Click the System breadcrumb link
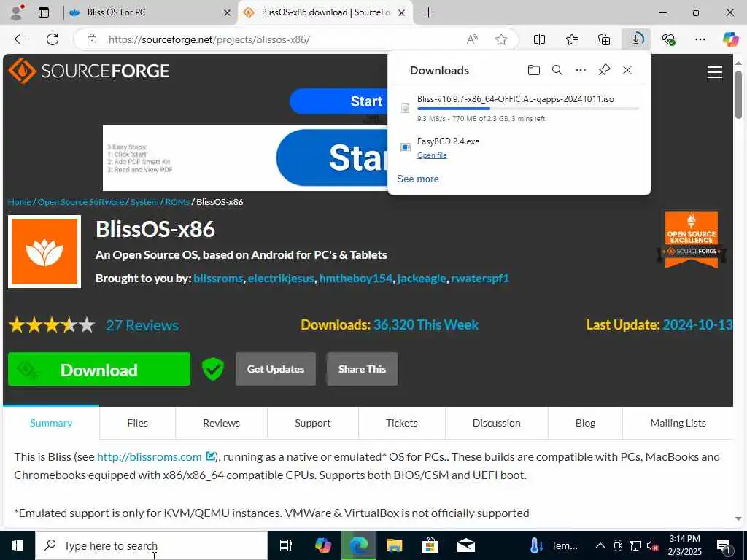Image resolution: width=747 pixels, height=560 pixels. tap(144, 202)
